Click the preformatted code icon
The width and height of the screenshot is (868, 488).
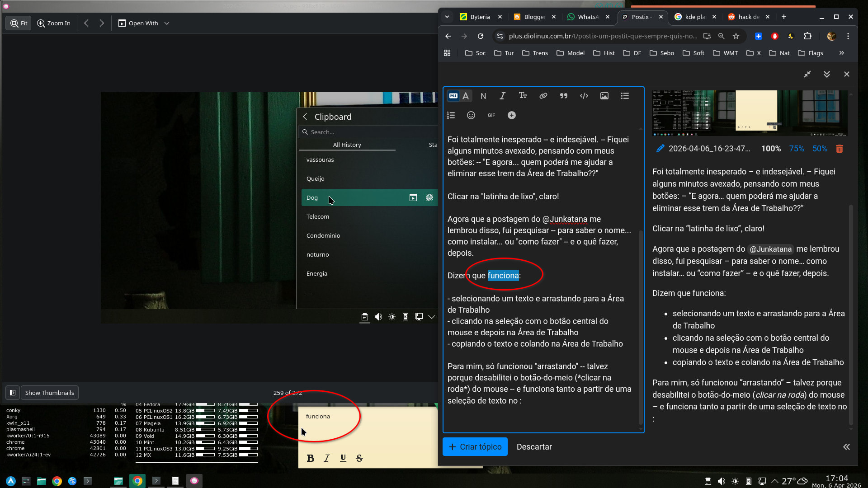(584, 96)
